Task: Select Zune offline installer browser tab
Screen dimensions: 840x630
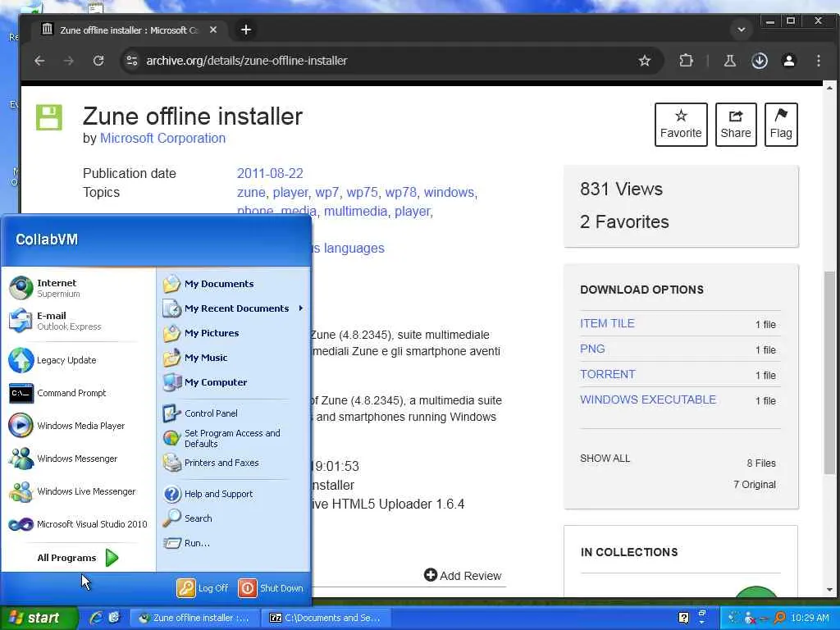Action: pyautogui.click(x=129, y=30)
